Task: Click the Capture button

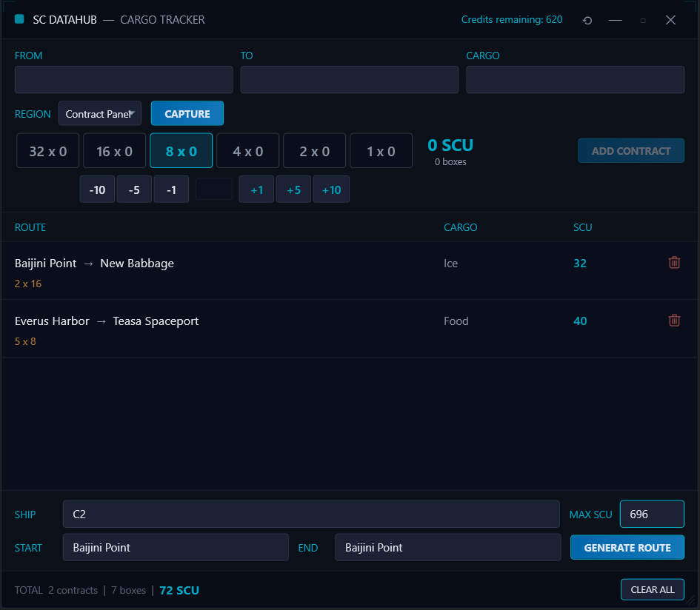Action: click(187, 114)
